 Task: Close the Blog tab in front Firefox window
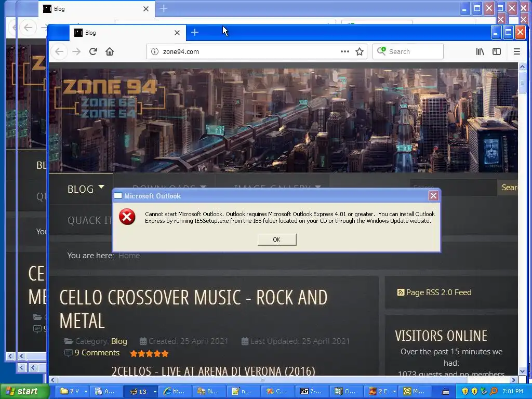point(177,33)
